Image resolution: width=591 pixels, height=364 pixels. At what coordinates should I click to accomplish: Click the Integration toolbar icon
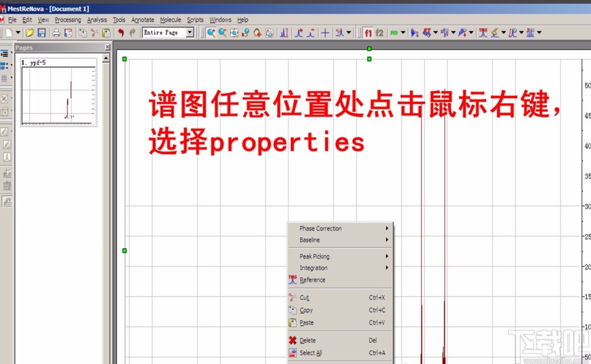[x=512, y=33]
